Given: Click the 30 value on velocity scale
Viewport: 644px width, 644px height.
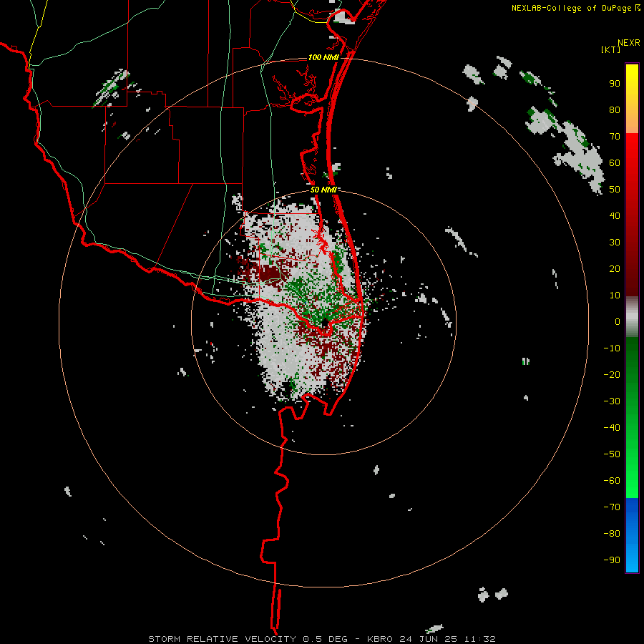Looking at the screenshot, I should pos(615,243).
